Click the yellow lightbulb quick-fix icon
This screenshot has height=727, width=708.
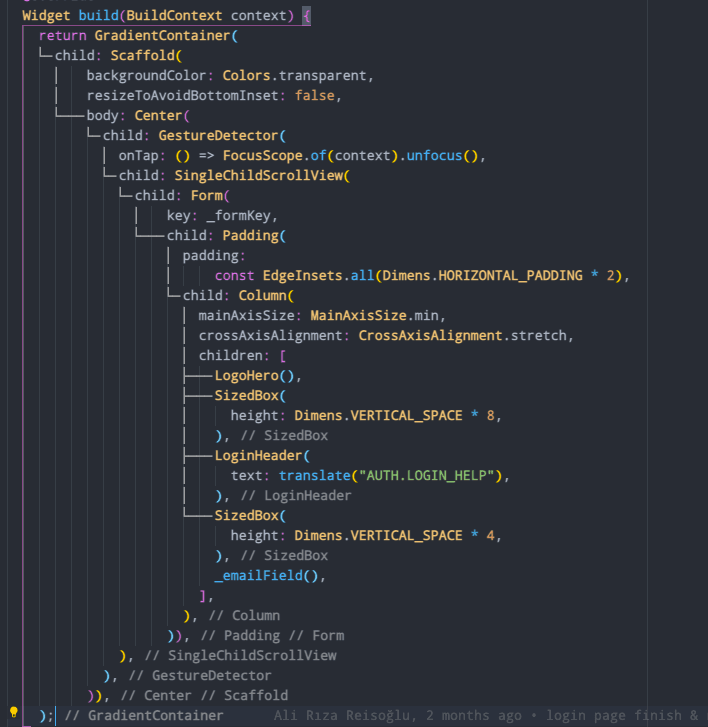point(13,712)
